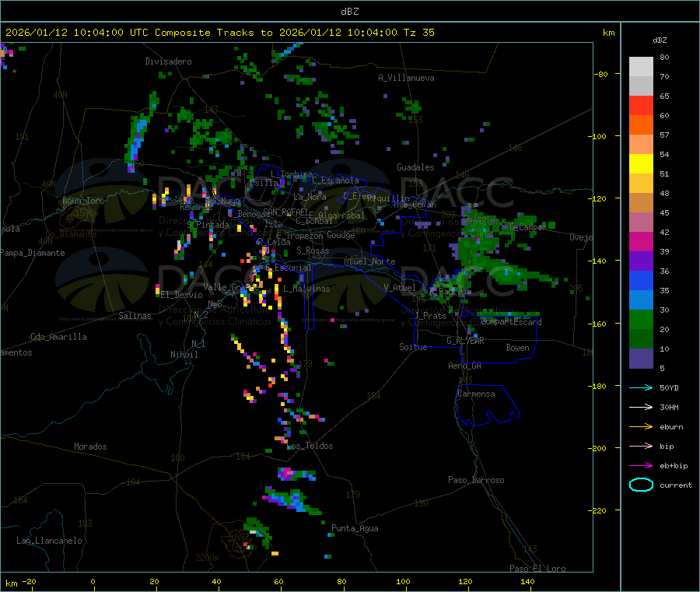Click the Soitue map label
This screenshot has height=592, width=700.
[x=413, y=347]
